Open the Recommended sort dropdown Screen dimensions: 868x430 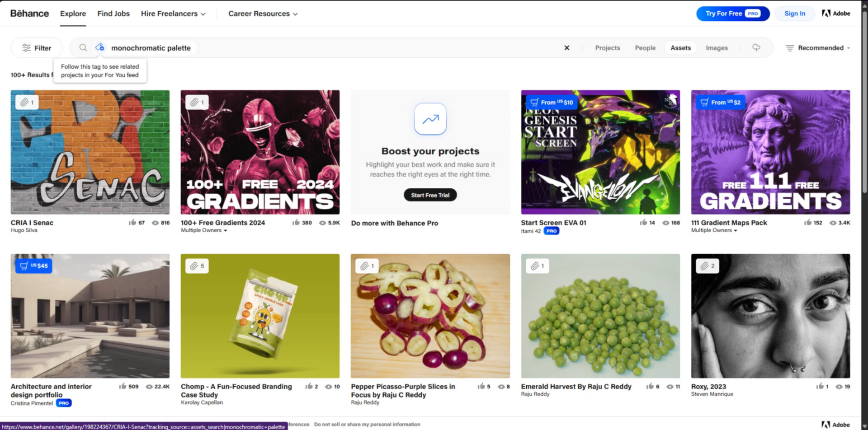pyautogui.click(x=817, y=48)
